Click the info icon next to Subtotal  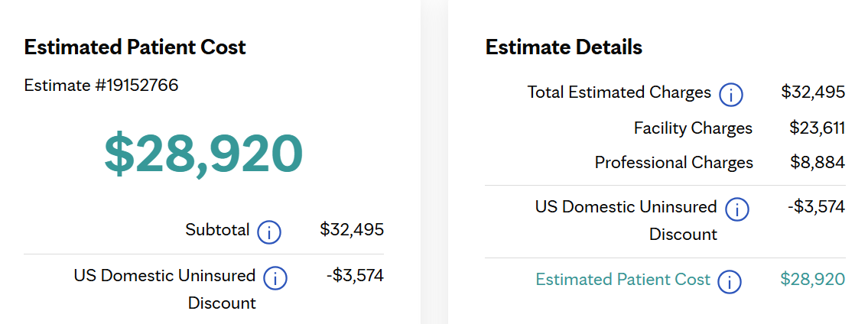[269, 232]
